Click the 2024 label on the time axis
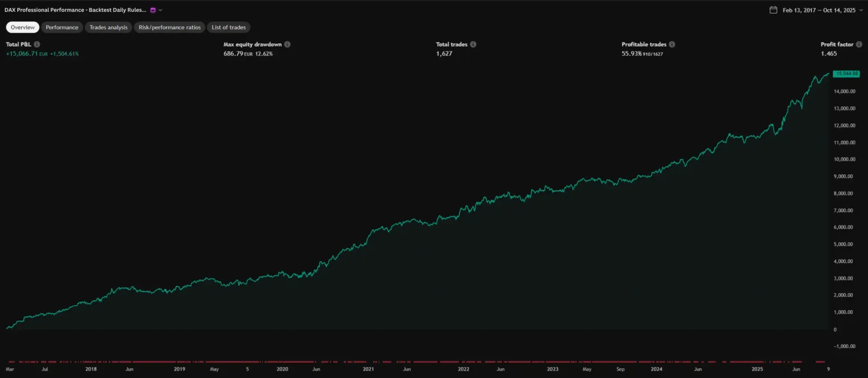This screenshot has width=868, height=378. click(657, 369)
